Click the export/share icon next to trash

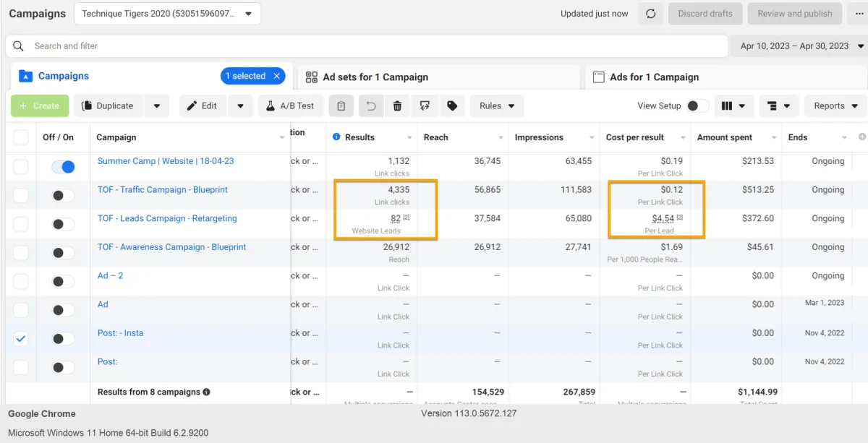pos(425,106)
